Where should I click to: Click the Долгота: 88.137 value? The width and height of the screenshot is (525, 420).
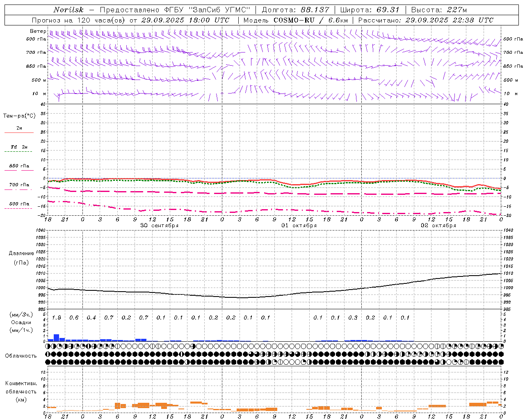click(x=295, y=10)
